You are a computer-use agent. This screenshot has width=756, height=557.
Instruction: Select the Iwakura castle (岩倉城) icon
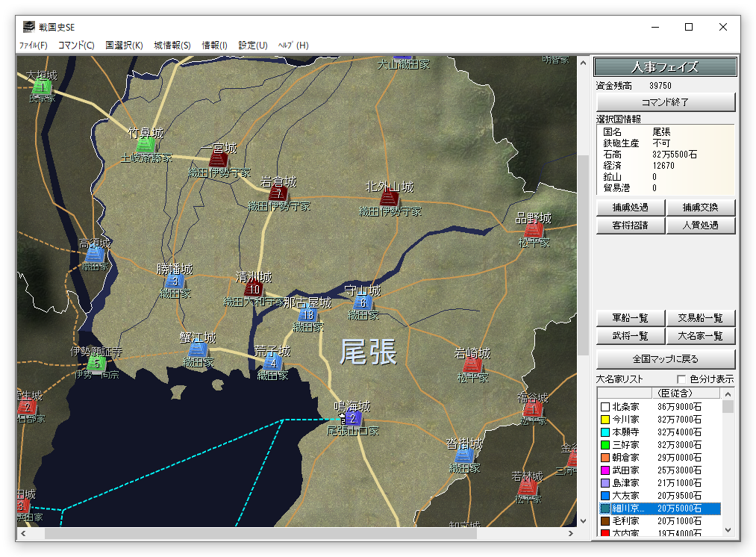[x=278, y=194]
